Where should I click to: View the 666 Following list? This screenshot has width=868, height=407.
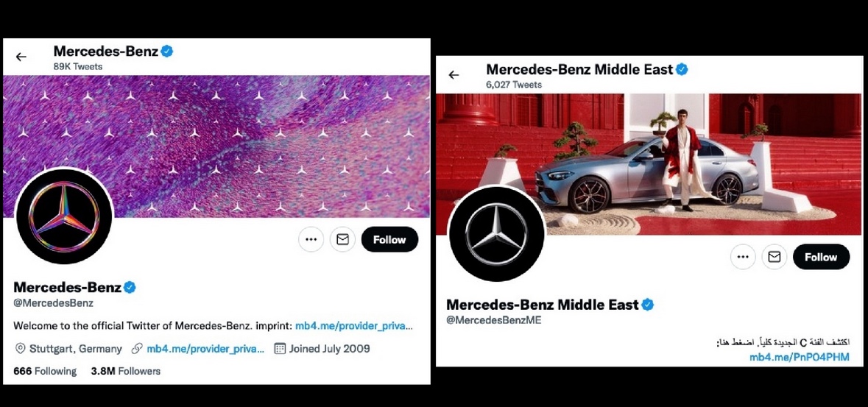coord(45,371)
